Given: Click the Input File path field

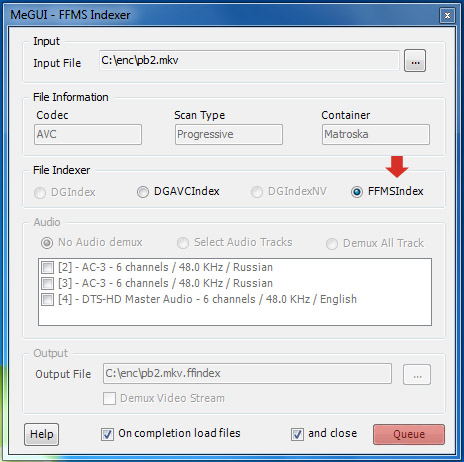Looking at the screenshot, I should 249,60.
